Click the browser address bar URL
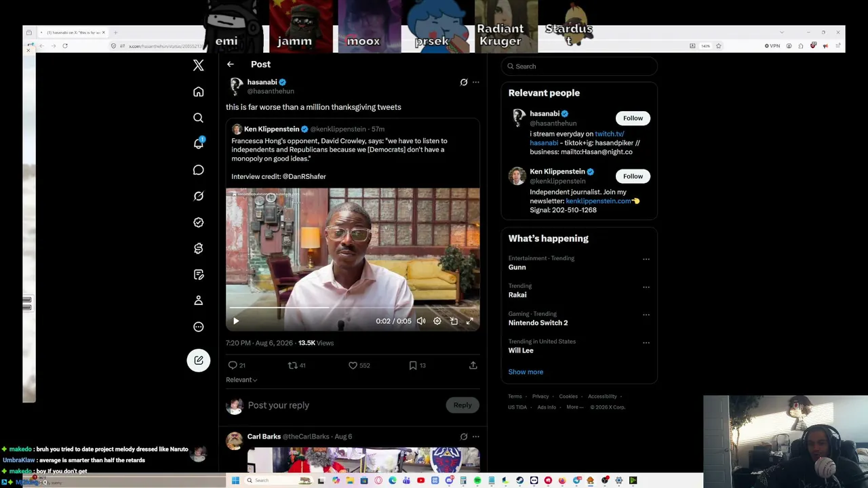 pos(165,46)
